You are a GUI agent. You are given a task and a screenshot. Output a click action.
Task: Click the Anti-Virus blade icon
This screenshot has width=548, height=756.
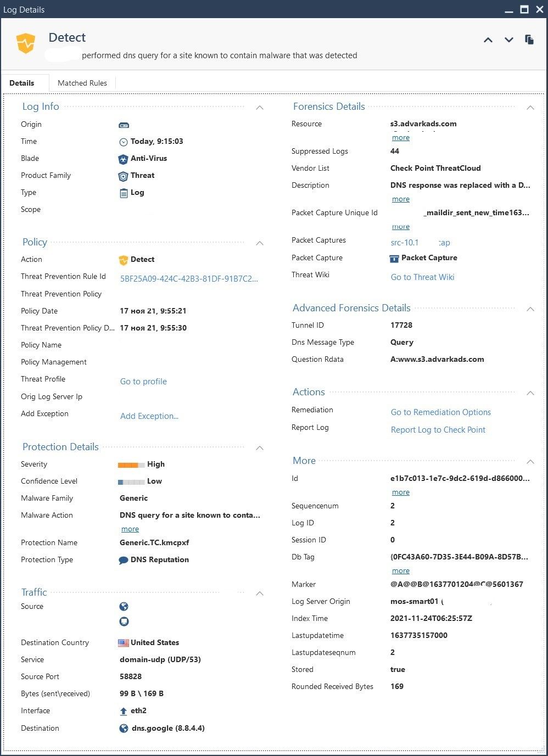[124, 159]
